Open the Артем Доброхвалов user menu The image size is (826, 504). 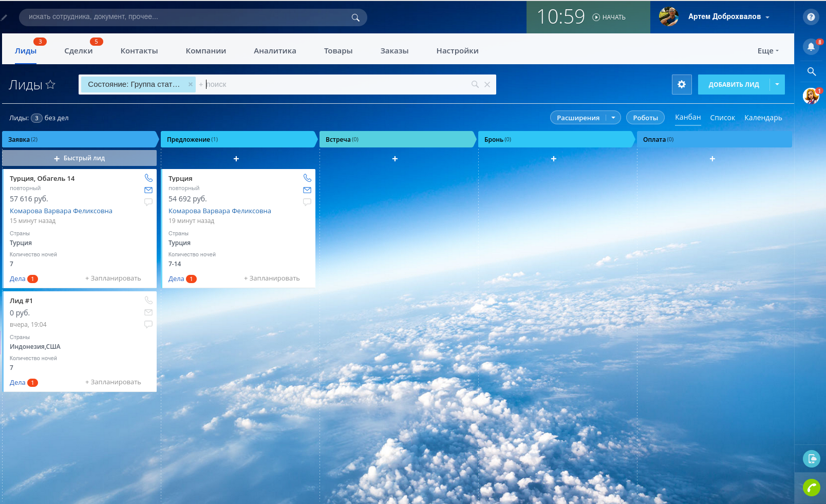tap(729, 17)
